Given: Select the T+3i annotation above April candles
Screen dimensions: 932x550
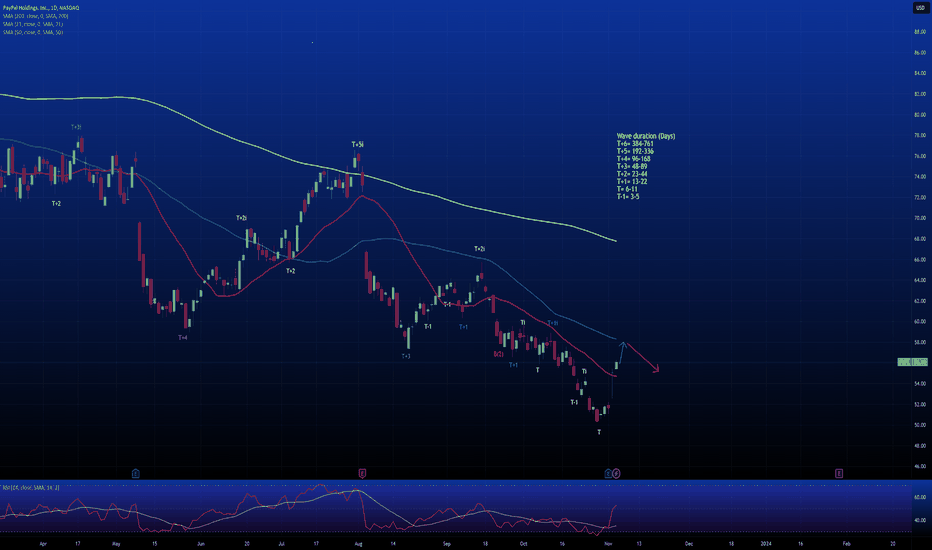Looking at the screenshot, I should (x=76, y=127).
